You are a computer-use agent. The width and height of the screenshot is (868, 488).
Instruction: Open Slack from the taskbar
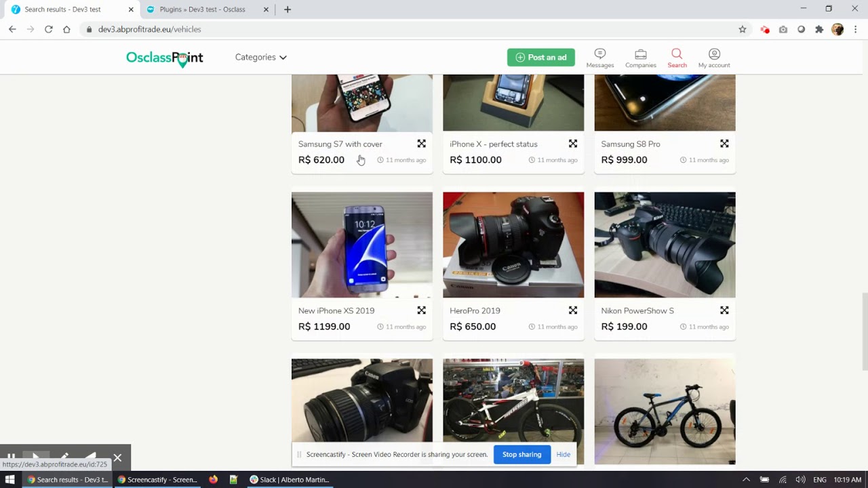pos(289,479)
